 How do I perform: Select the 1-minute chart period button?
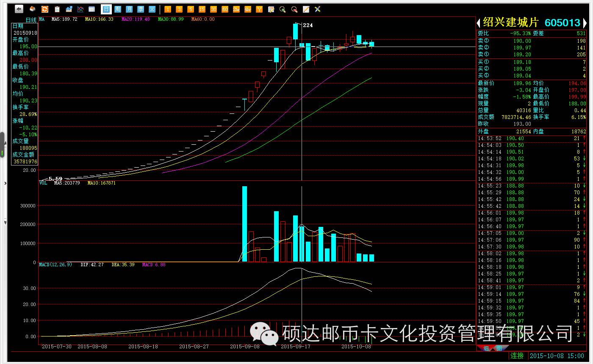tap(168, 9)
